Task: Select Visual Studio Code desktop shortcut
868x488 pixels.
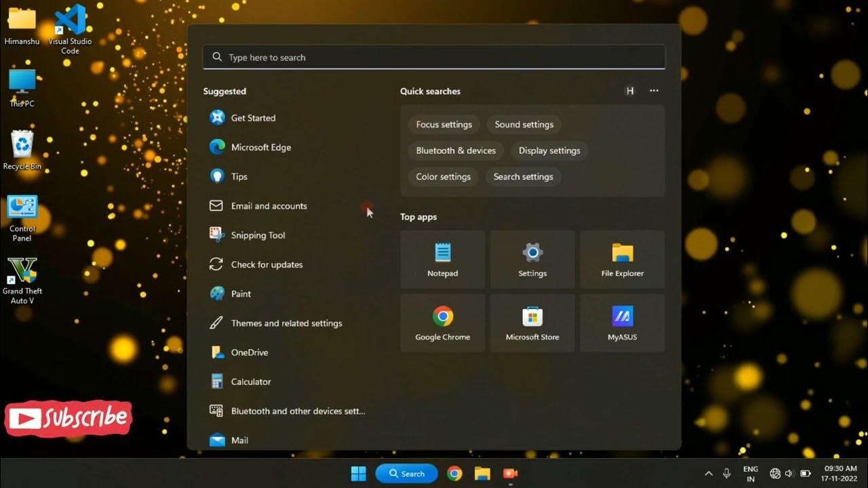Action: (71, 29)
